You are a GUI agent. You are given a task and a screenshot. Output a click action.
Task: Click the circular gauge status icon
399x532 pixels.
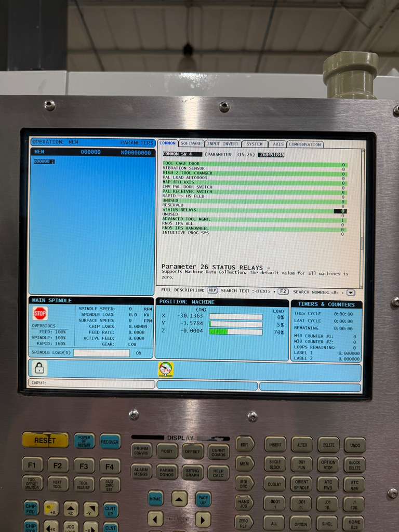(x=166, y=369)
